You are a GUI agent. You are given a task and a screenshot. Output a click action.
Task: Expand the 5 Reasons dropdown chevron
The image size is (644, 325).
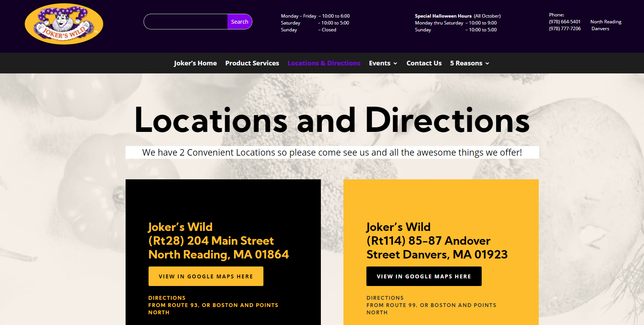tap(487, 63)
